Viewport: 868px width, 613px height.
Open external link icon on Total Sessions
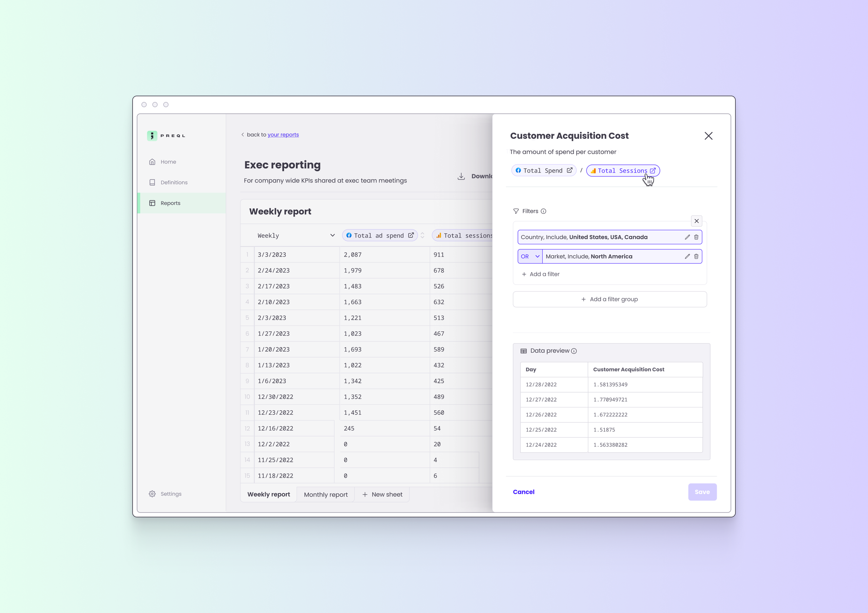[652, 171]
